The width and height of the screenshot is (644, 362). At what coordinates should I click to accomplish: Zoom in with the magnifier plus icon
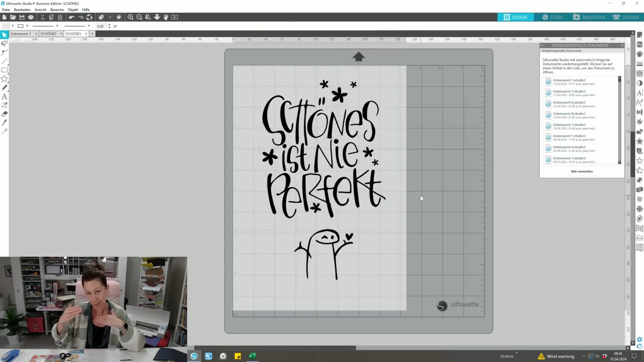[x=130, y=17]
